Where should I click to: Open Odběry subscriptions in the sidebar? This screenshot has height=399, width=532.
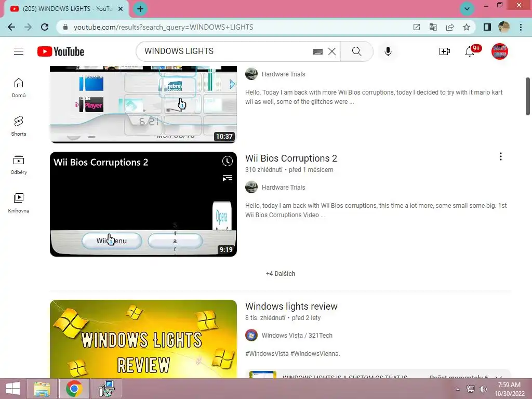coord(19,165)
